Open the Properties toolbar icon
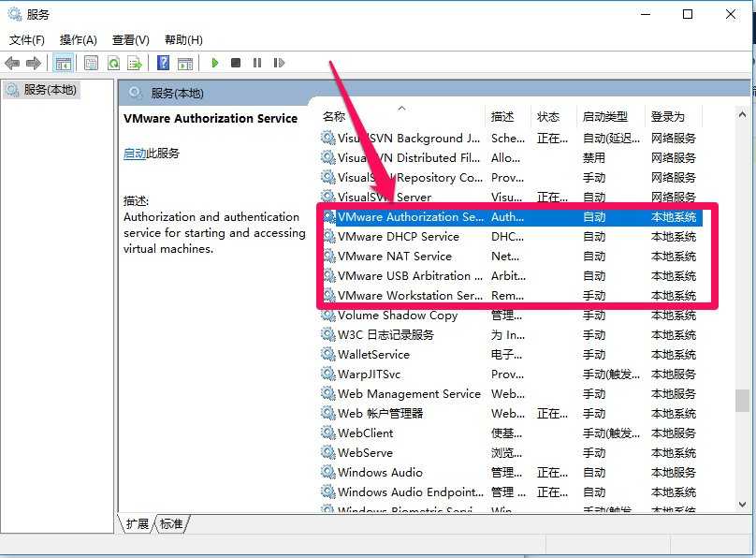 point(91,63)
